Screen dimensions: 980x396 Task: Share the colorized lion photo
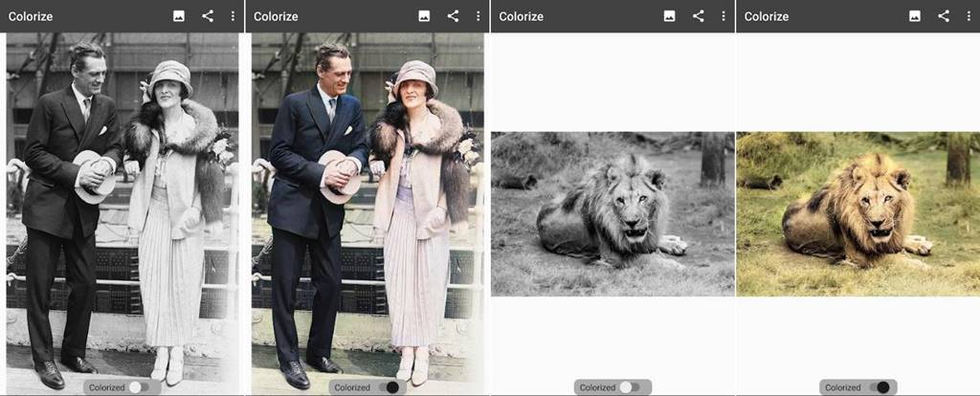(944, 16)
